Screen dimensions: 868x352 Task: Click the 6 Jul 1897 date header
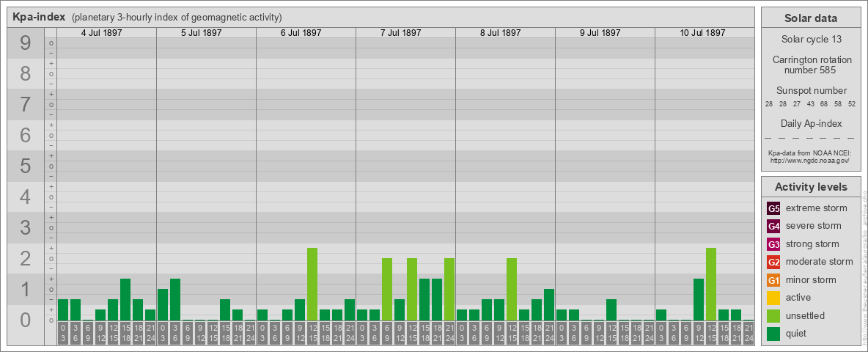301,33
